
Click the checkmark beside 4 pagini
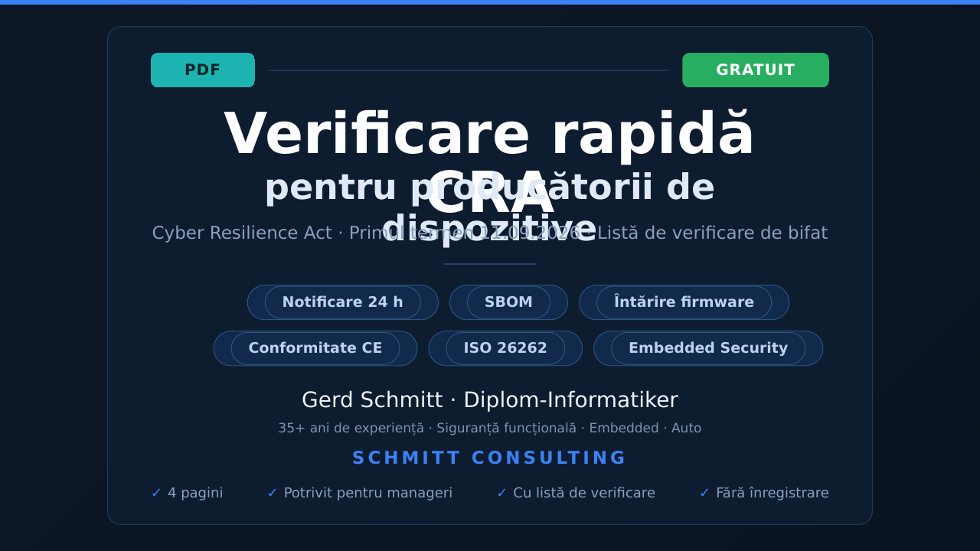156,493
